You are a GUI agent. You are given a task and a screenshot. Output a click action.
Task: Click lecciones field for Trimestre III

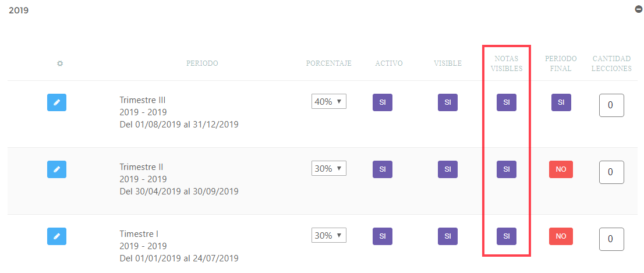coord(611,105)
